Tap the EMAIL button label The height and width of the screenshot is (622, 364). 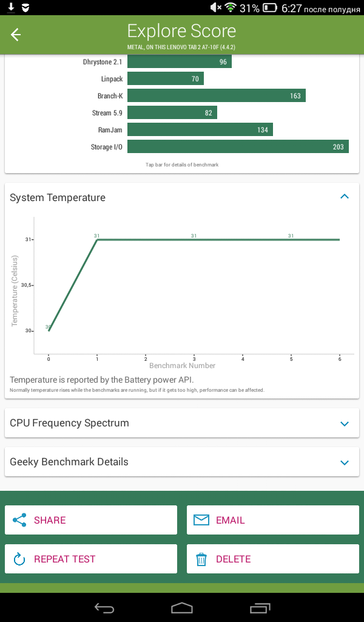tap(230, 520)
